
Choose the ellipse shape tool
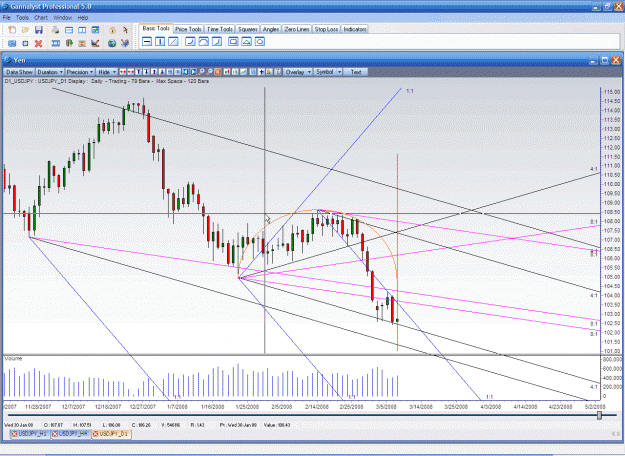pyautogui.click(x=259, y=41)
